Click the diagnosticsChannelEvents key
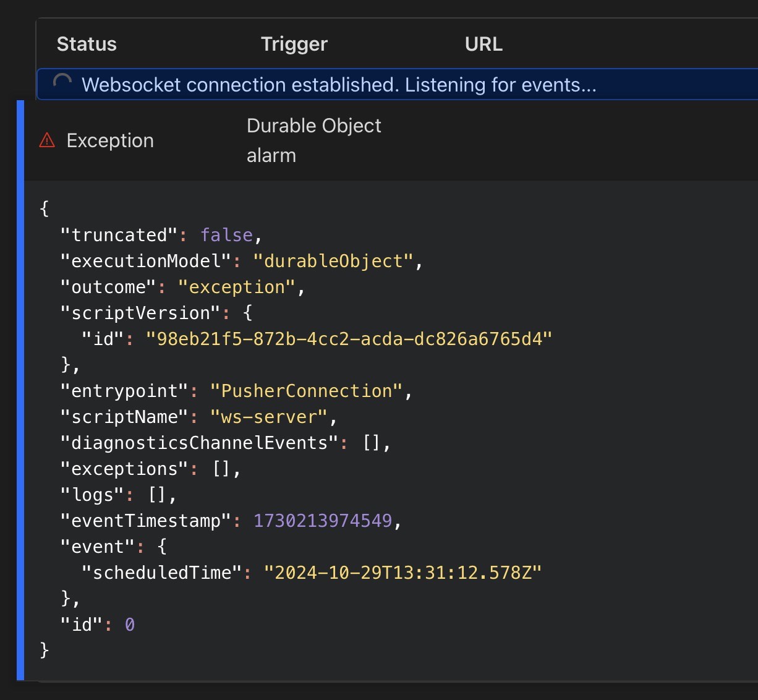Image resolution: width=758 pixels, height=700 pixels. coord(200,443)
